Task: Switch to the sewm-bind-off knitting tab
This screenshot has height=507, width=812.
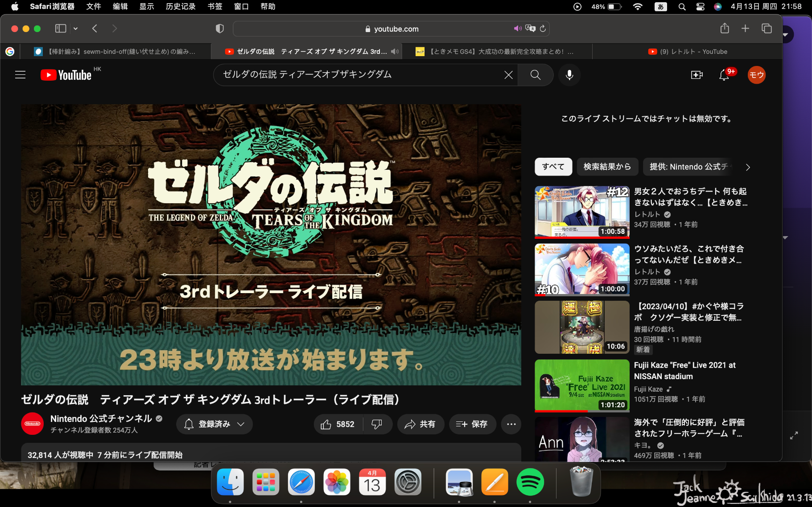Action: click(115, 52)
